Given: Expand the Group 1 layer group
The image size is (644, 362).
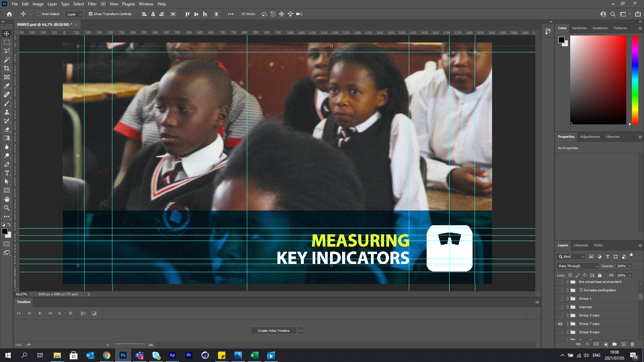Looking at the screenshot, I should pyautogui.click(x=568, y=298).
